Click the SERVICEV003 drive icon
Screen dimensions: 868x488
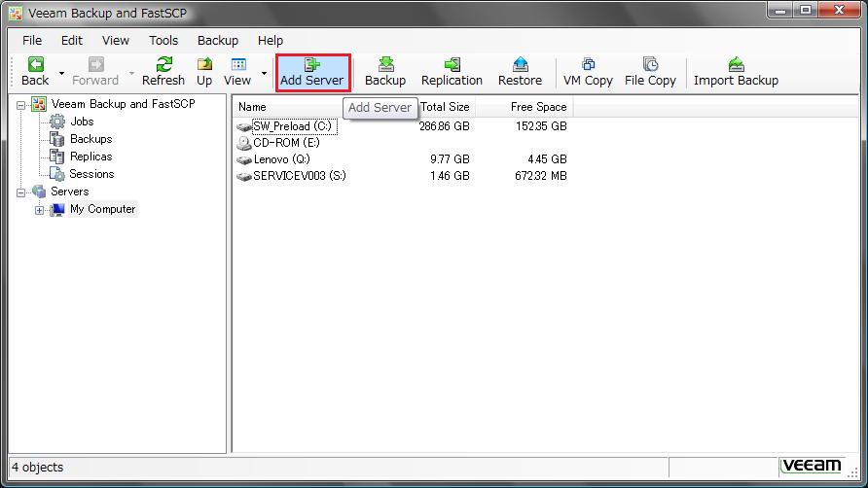[244, 177]
